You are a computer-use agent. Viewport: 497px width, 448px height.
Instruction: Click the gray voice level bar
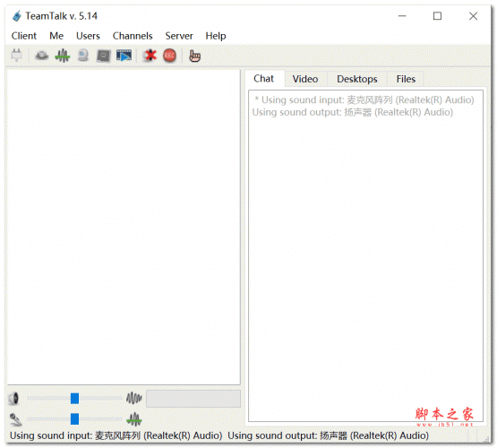(x=193, y=399)
